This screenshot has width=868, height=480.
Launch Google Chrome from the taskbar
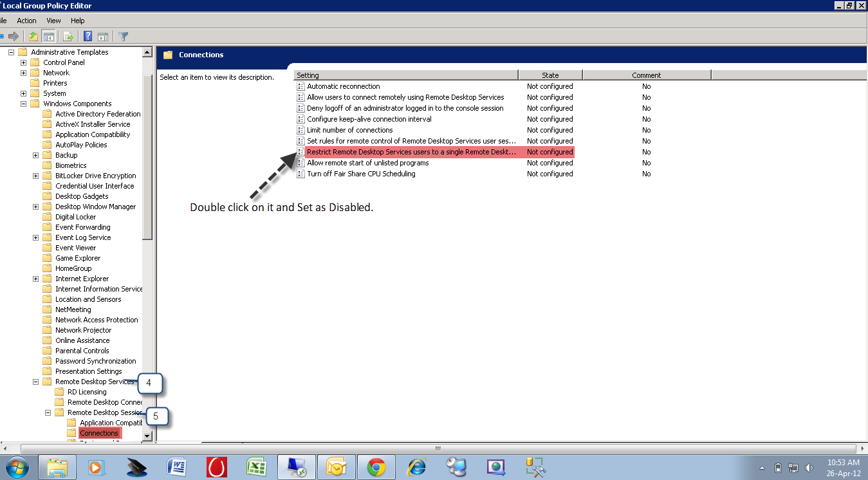coord(376,467)
